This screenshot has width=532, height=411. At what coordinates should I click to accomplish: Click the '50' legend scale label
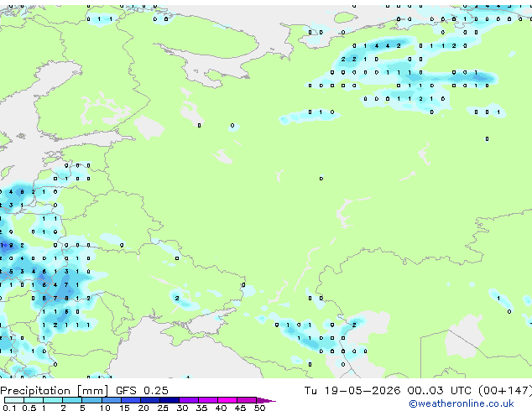click(x=259, y=408)
